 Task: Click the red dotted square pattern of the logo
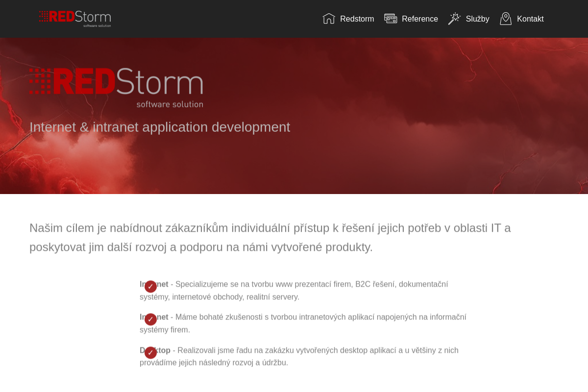coord(40,81)
